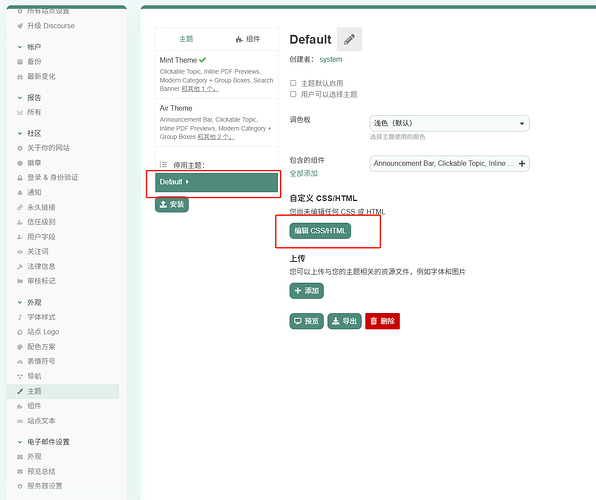The width and height of the screenshot is (596, 500).
Task: Click 和其他 1 个 link under Mint Theme
Action: [200, 89]
